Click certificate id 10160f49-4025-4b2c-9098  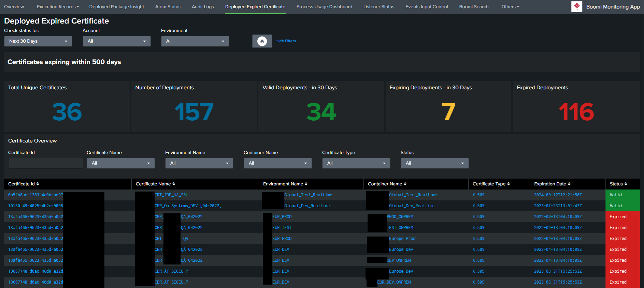click(x=35, y=206)
